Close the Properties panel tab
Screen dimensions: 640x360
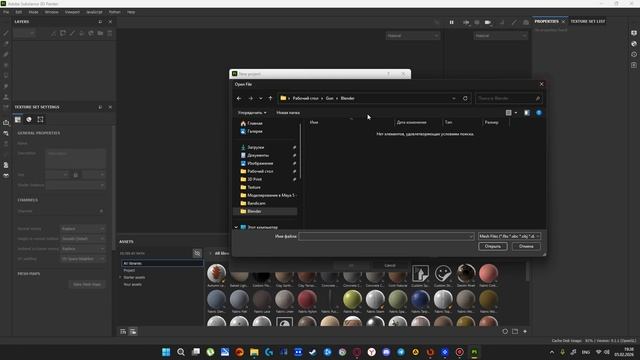[x=563, y=21]
